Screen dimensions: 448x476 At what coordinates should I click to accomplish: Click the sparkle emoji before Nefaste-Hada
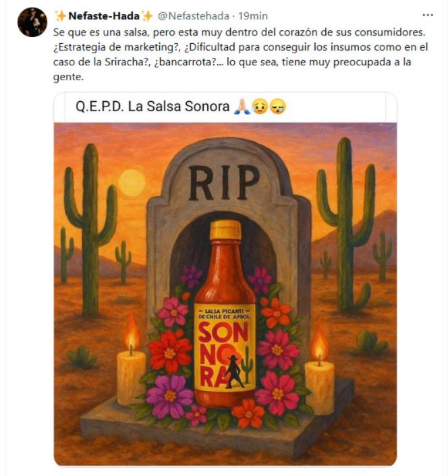click(x=61, y=16)
